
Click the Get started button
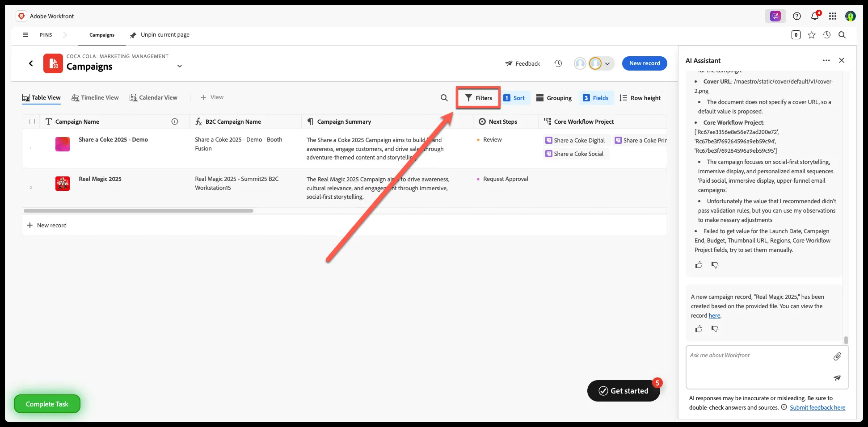(624, 391)
